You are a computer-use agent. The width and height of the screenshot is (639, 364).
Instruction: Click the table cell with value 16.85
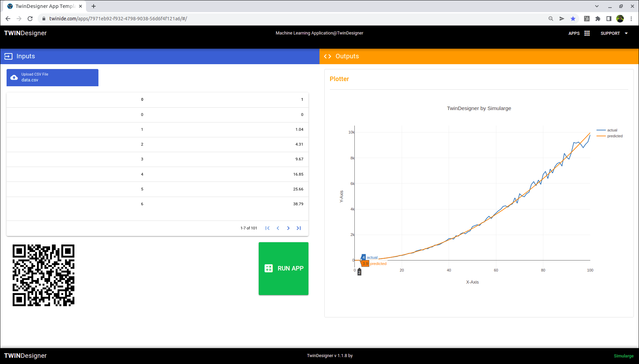(298, 174)
